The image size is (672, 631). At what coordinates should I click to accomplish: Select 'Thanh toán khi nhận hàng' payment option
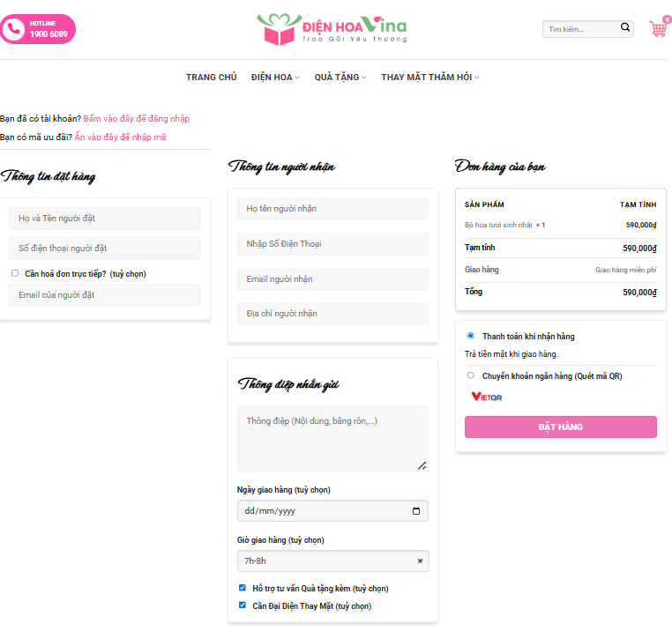(x=471, y=336)
